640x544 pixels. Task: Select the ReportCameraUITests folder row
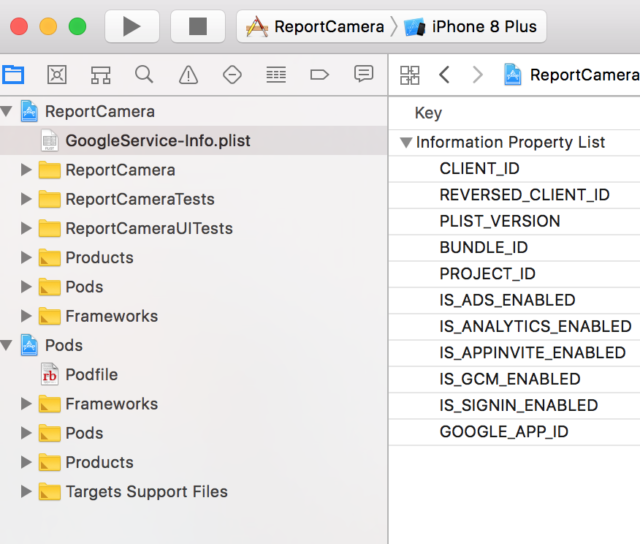[193, 228]
